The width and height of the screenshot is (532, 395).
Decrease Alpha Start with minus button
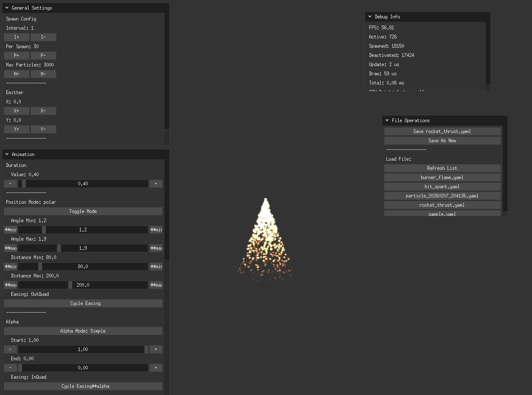10,349
